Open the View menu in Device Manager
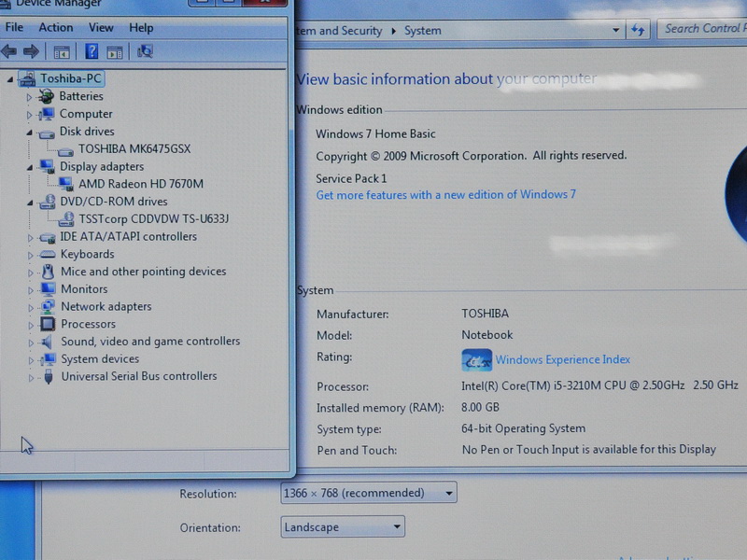The image size is (747, 560). (x=101, y=28)
